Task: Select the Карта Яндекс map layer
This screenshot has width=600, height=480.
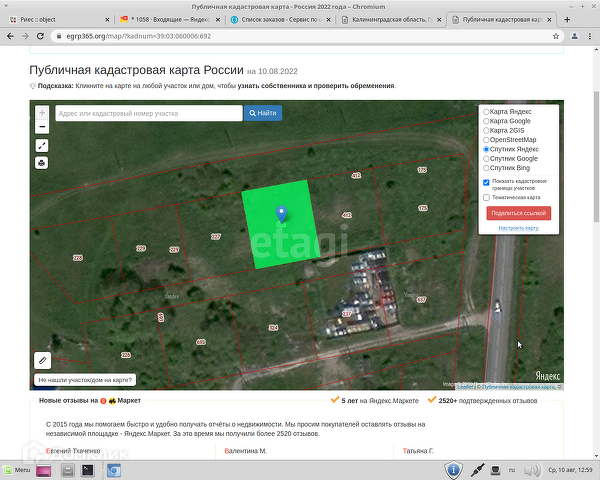Action: click(486, 112)
